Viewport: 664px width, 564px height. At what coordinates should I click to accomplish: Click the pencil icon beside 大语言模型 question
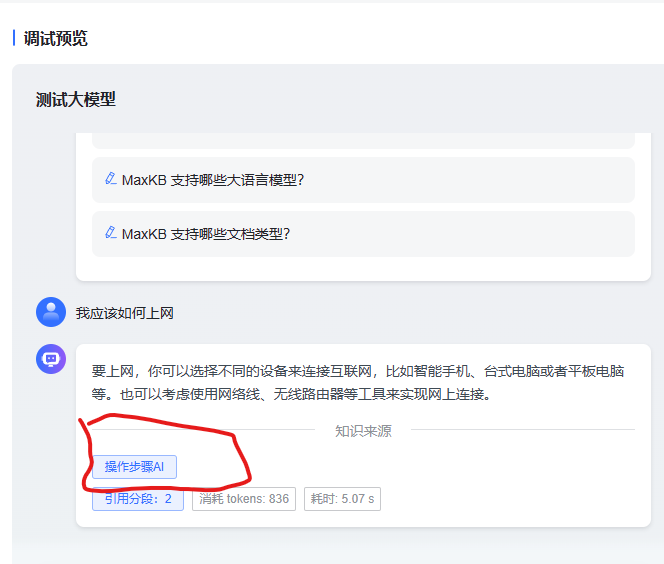(111, 179)
